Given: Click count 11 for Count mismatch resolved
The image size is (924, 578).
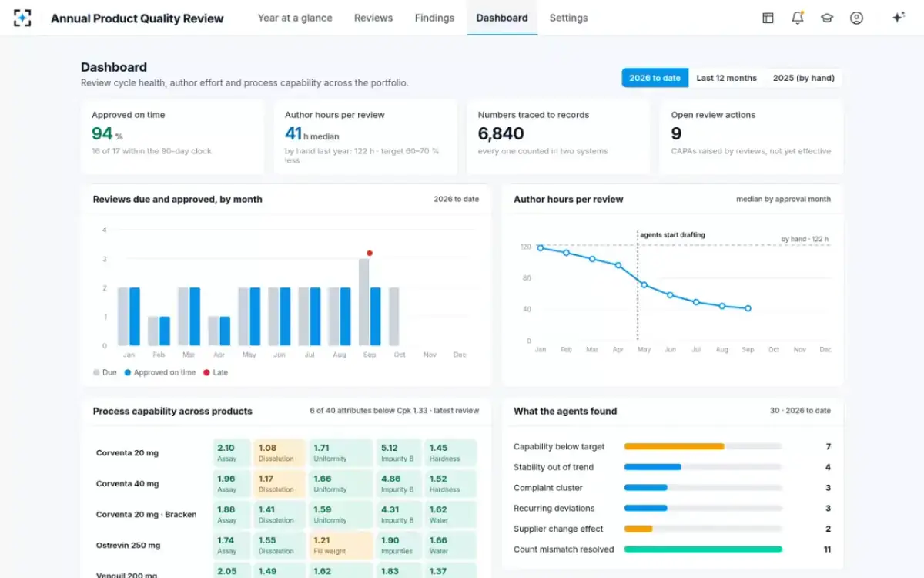Looking at the screenshot, I should 827,549.
